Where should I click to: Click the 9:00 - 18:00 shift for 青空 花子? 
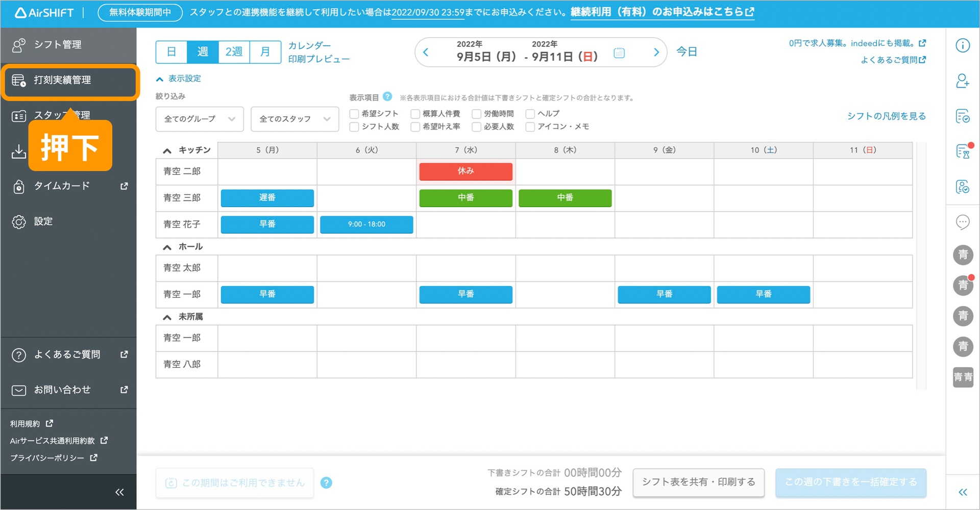point(366,224)
